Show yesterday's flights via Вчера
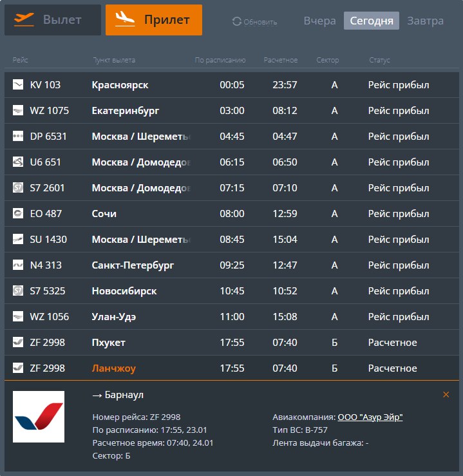The image size is (463, 476). pyautogui.click(x=319, y=21)
